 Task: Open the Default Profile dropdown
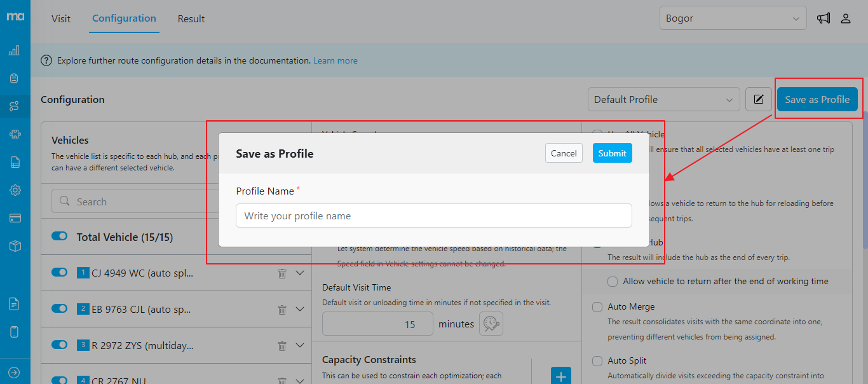663,100
